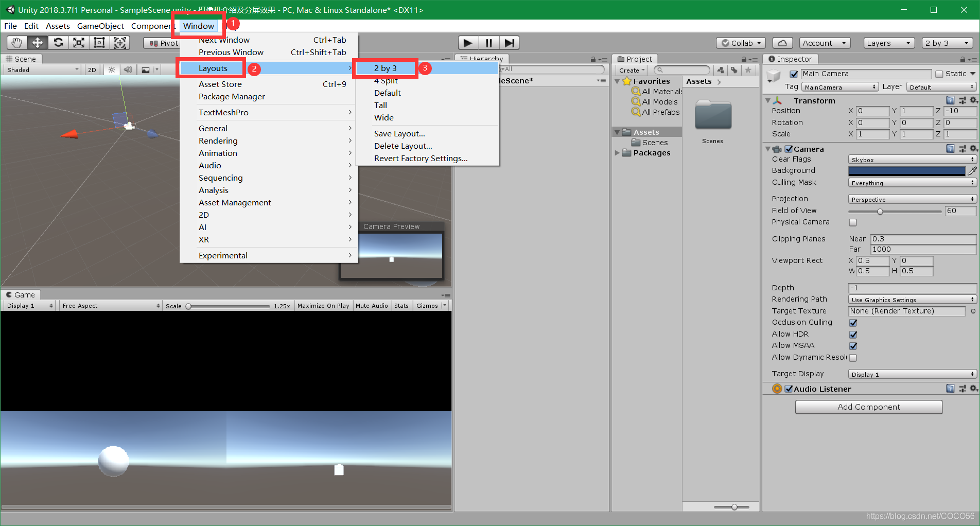
Task: Open Shaded draw mode dropdown
Action: 43,70
